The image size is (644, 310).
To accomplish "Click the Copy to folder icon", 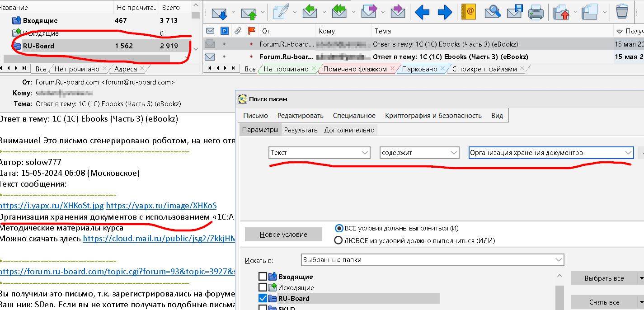I will (x=590, y=12).
